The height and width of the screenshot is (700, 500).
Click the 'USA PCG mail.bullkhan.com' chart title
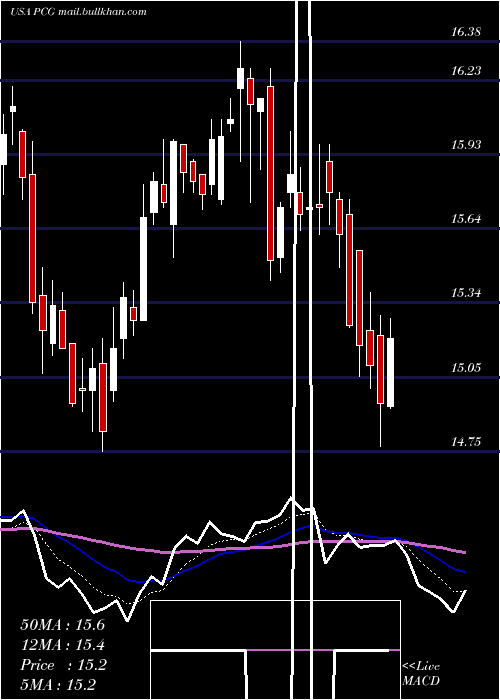pos(78,12)
